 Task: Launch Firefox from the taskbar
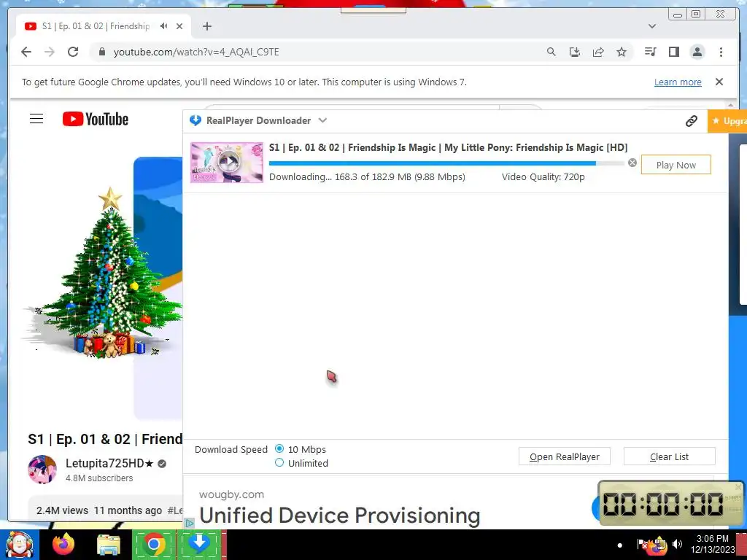[x=63, y=544]
